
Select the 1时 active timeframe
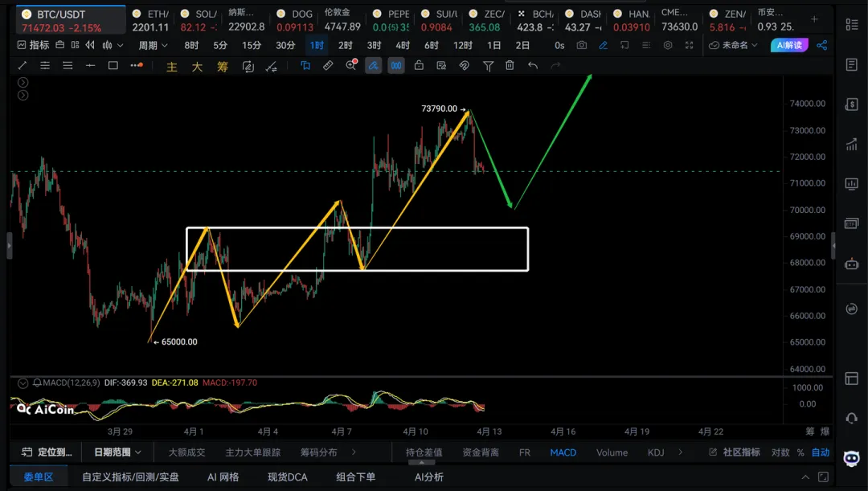317,45
